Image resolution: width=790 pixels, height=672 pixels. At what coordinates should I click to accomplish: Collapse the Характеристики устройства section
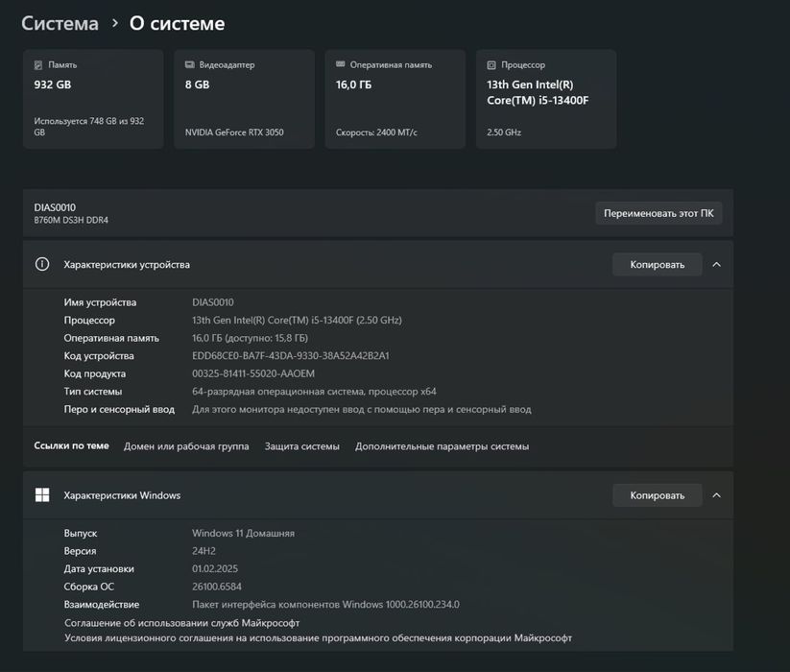point(717,264)
